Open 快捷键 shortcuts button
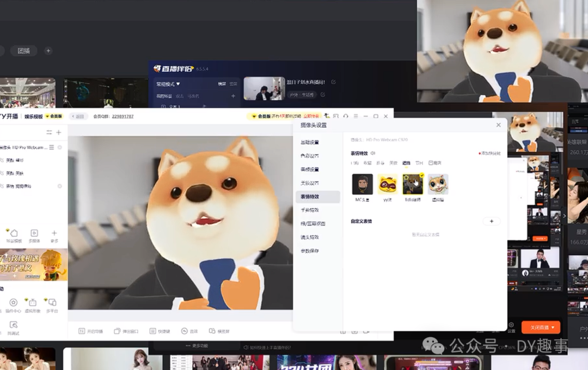 tap(160, 331)
